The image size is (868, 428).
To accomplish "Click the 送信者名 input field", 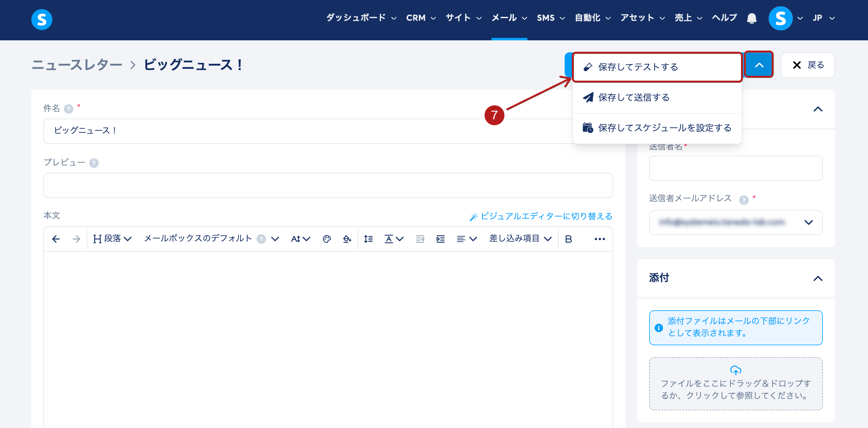I will [736, 168].
